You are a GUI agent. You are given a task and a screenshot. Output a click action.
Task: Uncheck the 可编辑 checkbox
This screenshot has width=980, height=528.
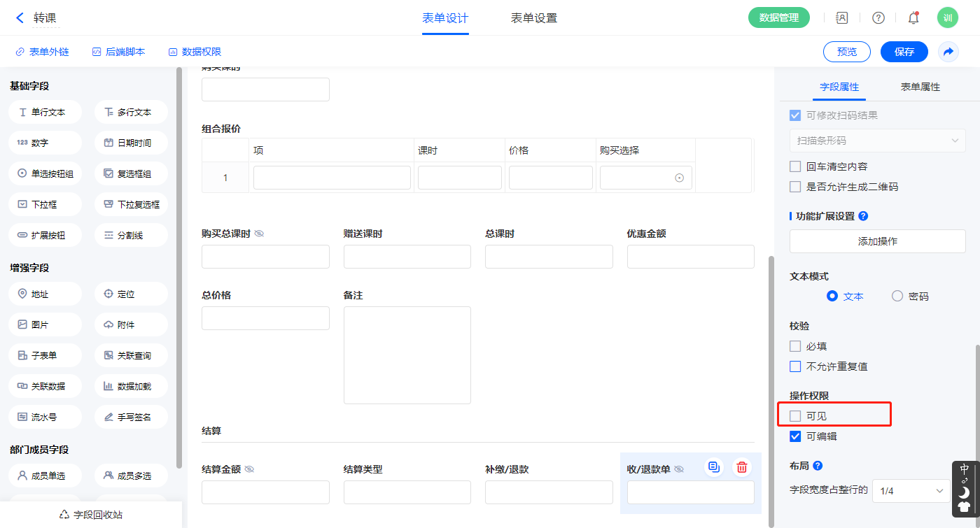pos(795,436)
